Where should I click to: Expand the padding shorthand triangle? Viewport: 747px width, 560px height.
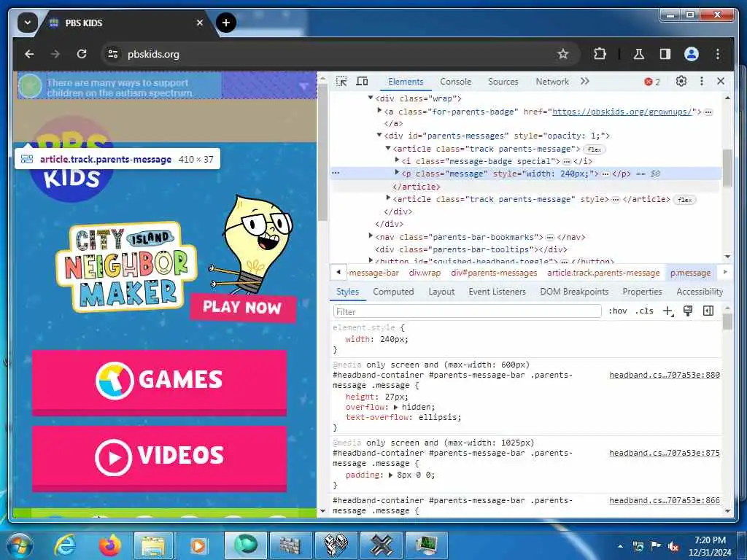[x=391, y=475]
